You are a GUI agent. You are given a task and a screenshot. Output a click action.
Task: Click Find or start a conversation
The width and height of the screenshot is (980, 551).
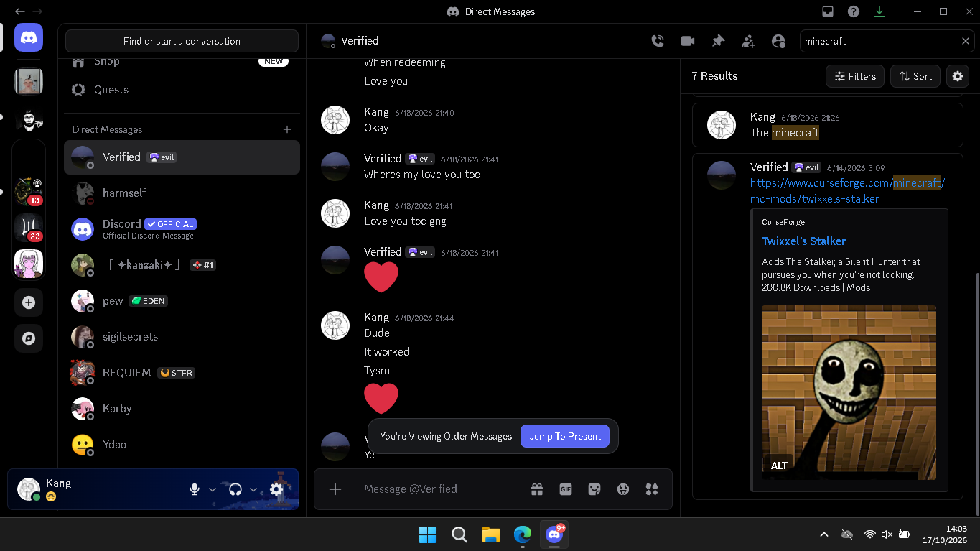(x=182, y=41)
